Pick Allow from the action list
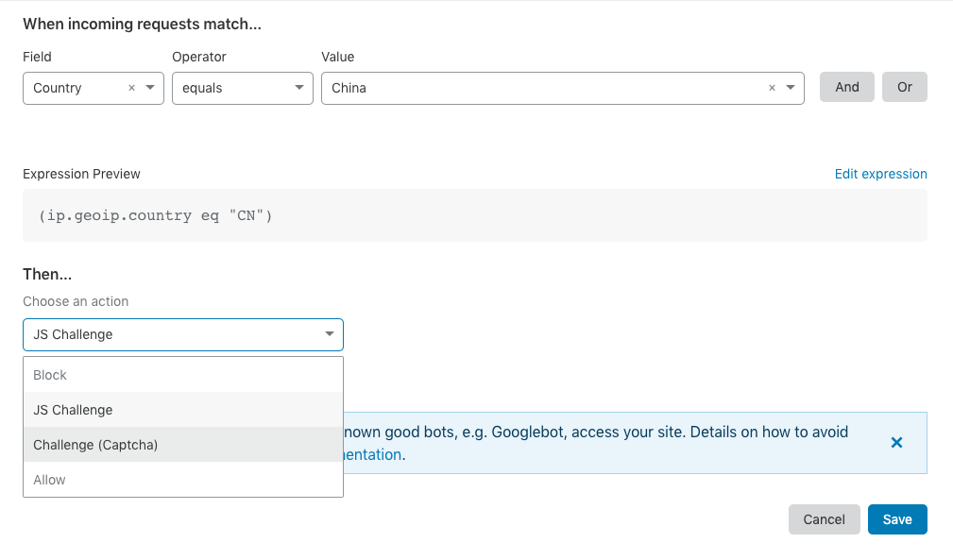 click(183, 480)
